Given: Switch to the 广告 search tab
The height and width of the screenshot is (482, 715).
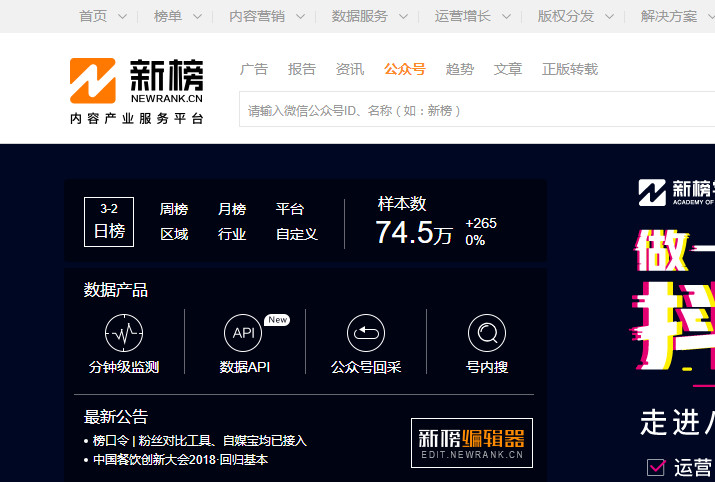Looking at the screenshot, I should [254, 69].
